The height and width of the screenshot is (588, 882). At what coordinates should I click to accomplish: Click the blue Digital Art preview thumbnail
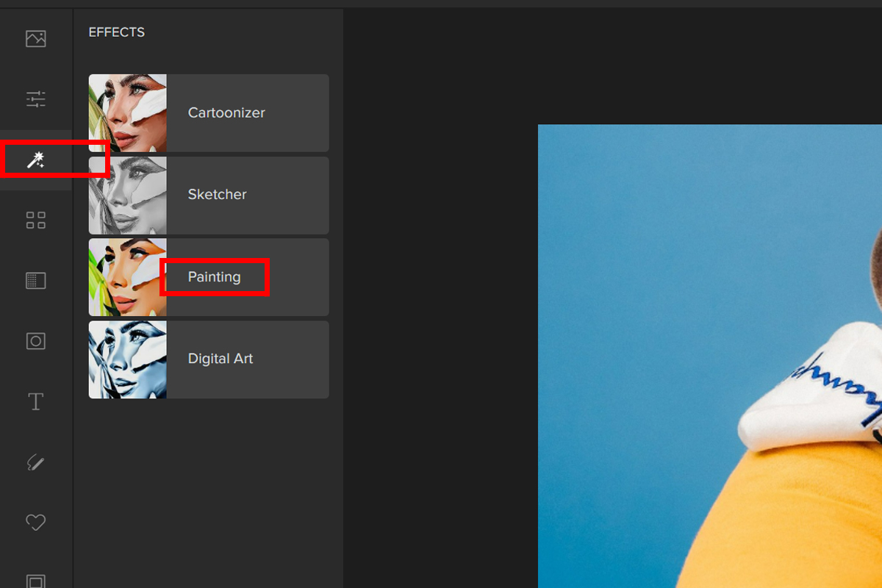pyautogui.click(x=128, y=359)
